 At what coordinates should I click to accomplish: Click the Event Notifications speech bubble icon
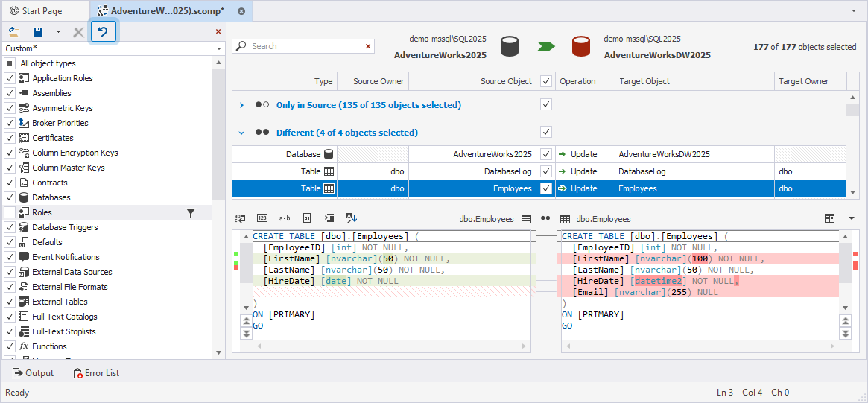tap(24, 258)
